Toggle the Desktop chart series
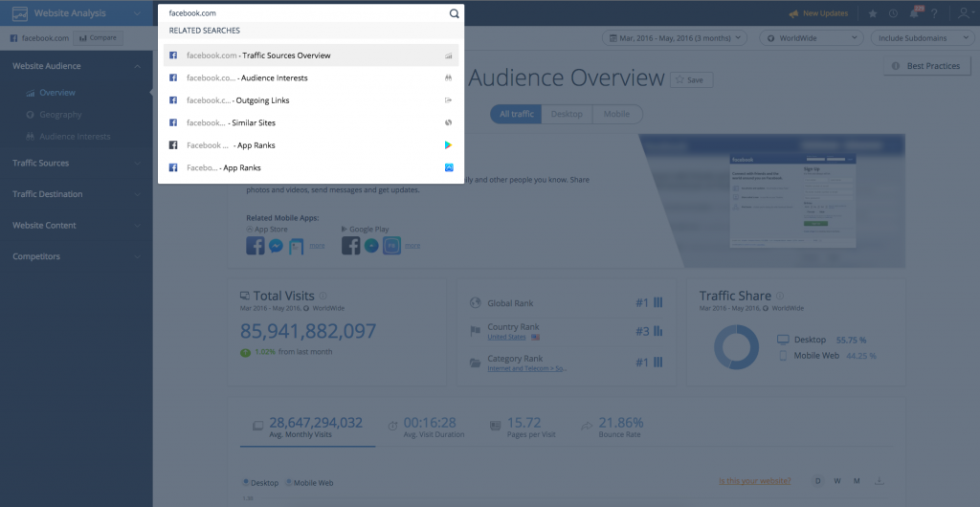Viewport: 980px width, 507px height. click(x=262, y=483)
